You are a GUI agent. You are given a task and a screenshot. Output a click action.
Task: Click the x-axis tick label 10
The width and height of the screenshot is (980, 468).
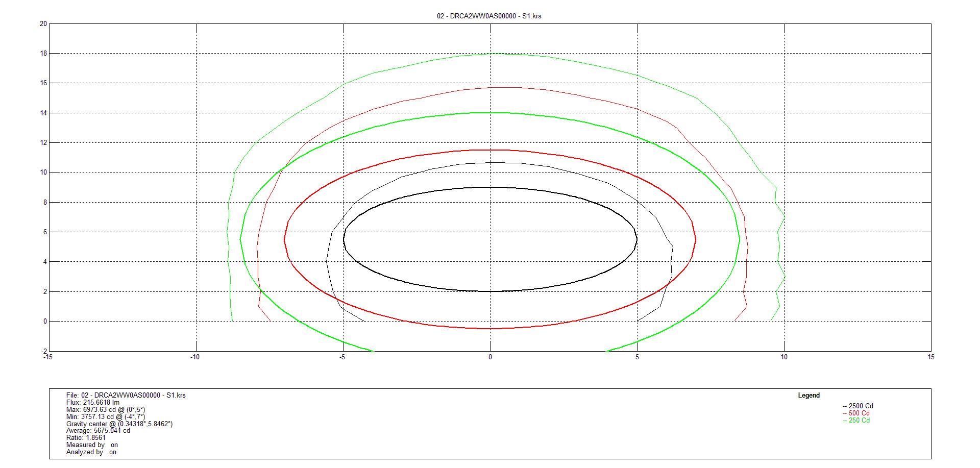click(784, 357)
